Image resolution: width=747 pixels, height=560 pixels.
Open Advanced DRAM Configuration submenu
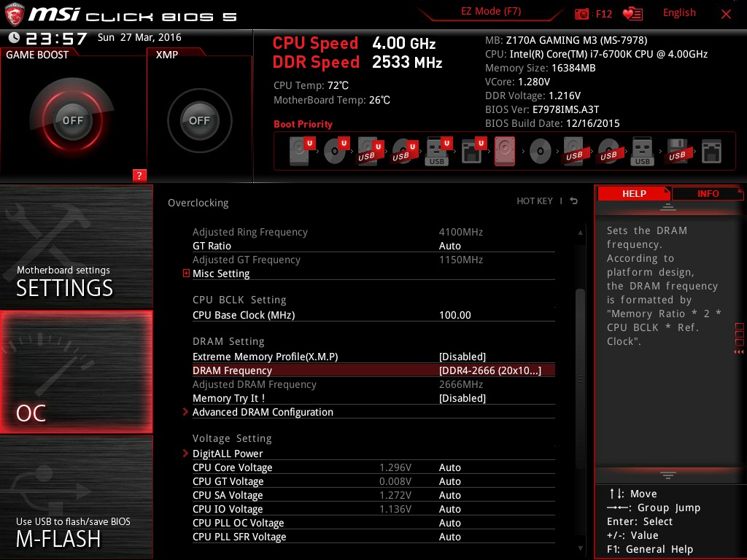pyautogui.click(x=263, y=412)
